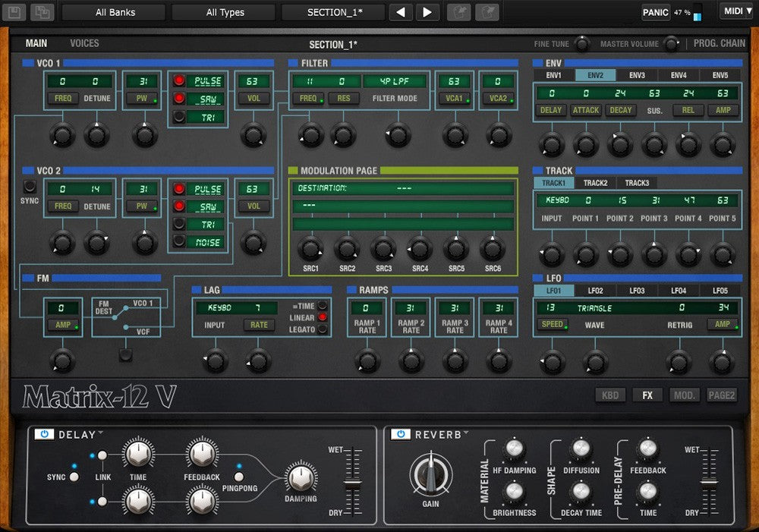The height and width of the screenshot is (532, 759).
Task: Click the Reverb HF Damping knob
Action: pos(514,449)
